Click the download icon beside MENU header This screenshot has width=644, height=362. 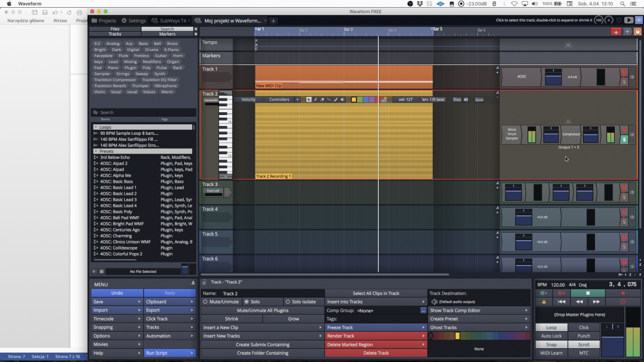pyautogui.click(x=193, y=283)
